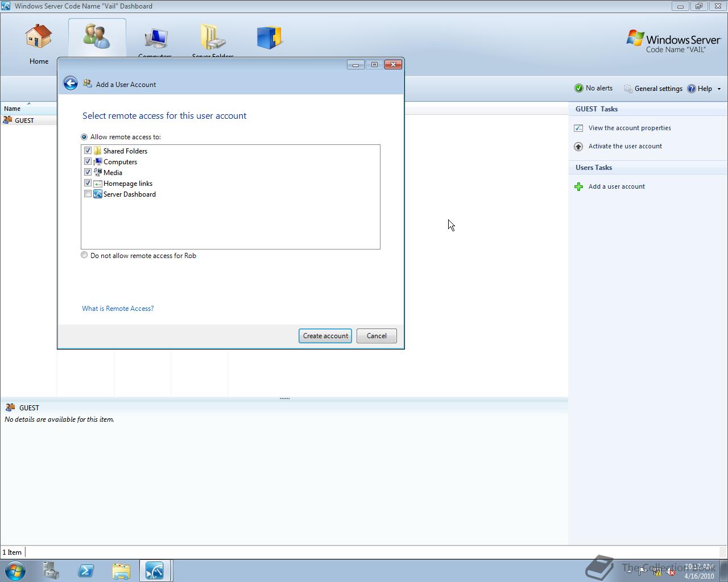
Task: Click the View account properties icon
Action: click(578, 128)
